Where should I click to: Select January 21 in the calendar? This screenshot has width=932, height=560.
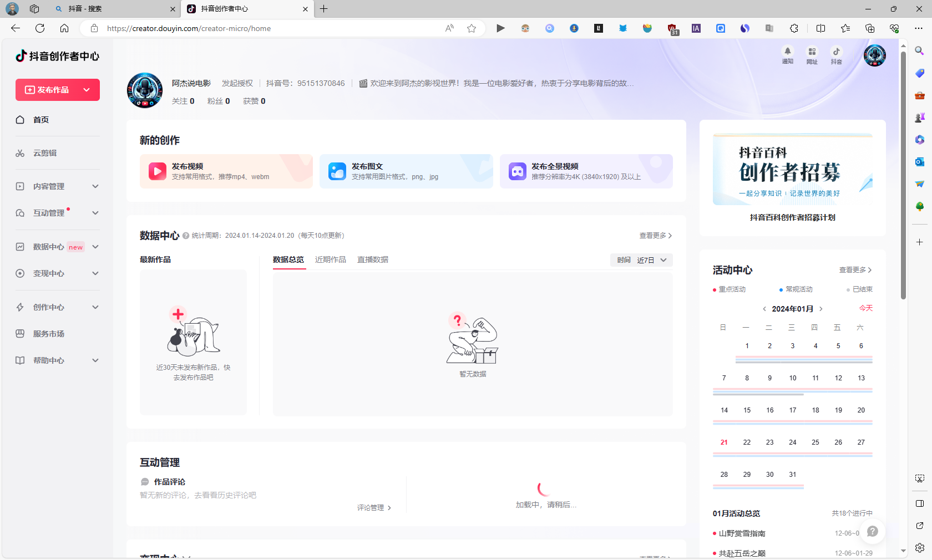tap(724, 442)
